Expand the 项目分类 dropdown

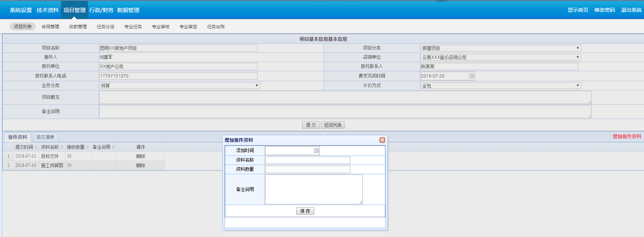coord(577,48)
